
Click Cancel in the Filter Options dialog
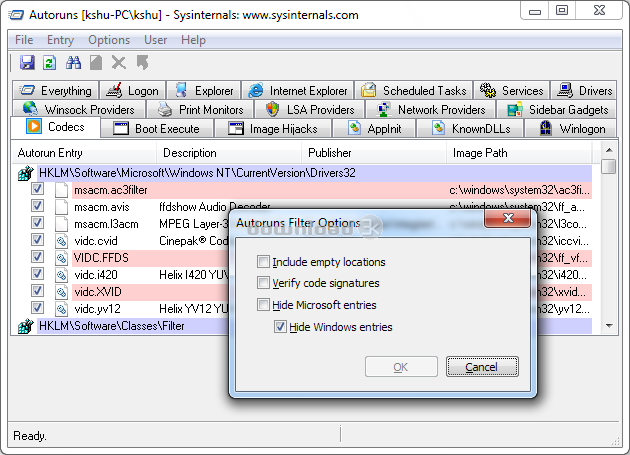pyautogui.click(x=482, y=367)
